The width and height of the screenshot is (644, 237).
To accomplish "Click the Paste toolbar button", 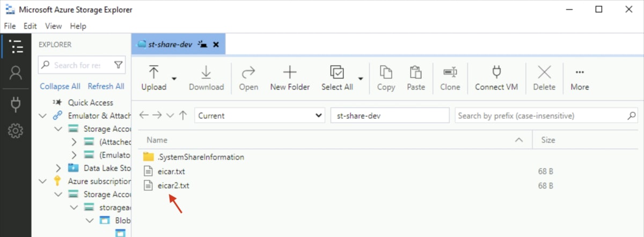I will coord(416,78).
